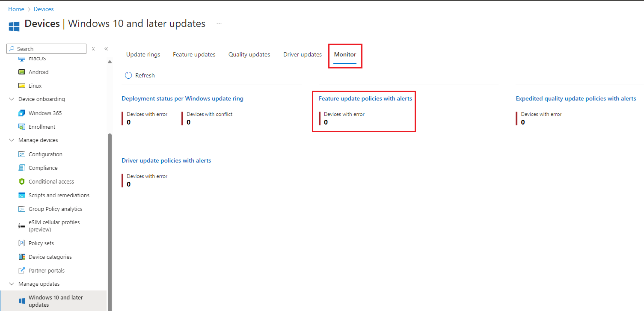Switch to the Quality updates tab

click(x=249, y=54)
